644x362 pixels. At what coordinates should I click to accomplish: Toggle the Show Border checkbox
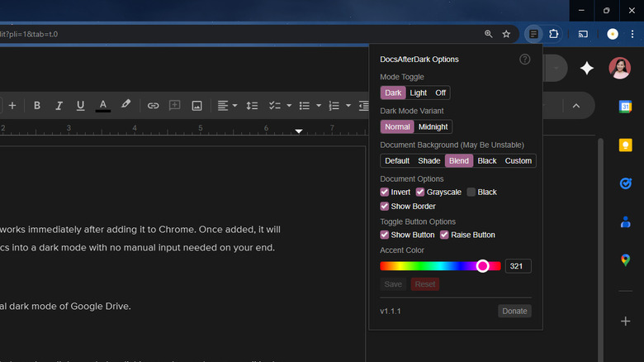click(x=385, y=207)
